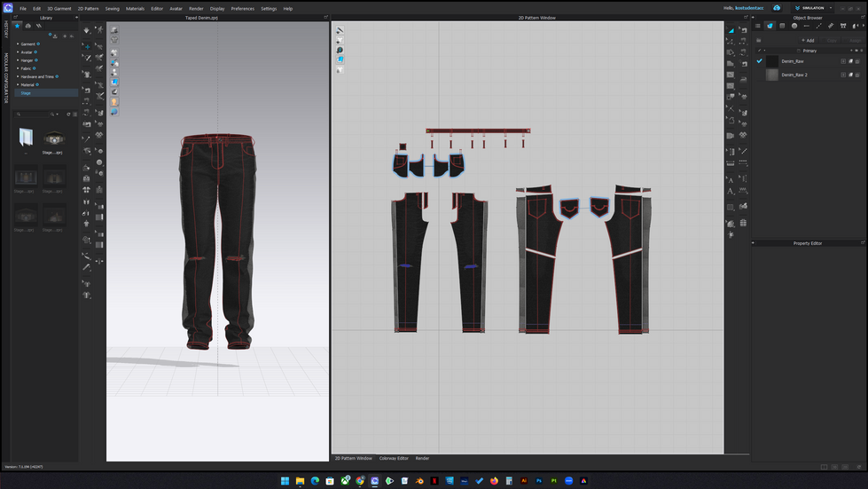Click the 2D window top display icon
Image resolution: width=868 pixels, height=489 pixels.
click(x=340, y=30)
